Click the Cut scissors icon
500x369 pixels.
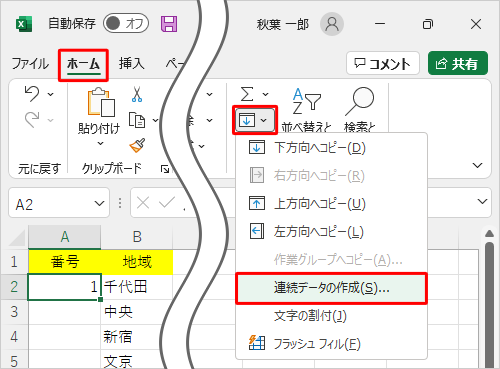[x=137, y=94]
